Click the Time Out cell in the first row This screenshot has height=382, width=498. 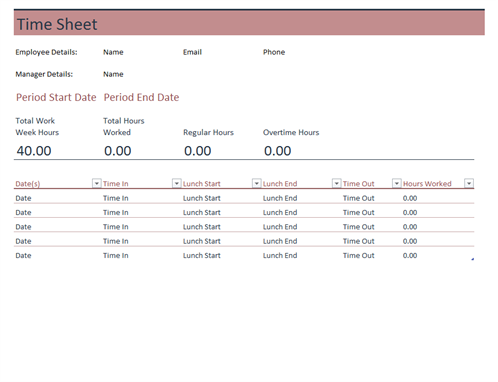[359, 198]
